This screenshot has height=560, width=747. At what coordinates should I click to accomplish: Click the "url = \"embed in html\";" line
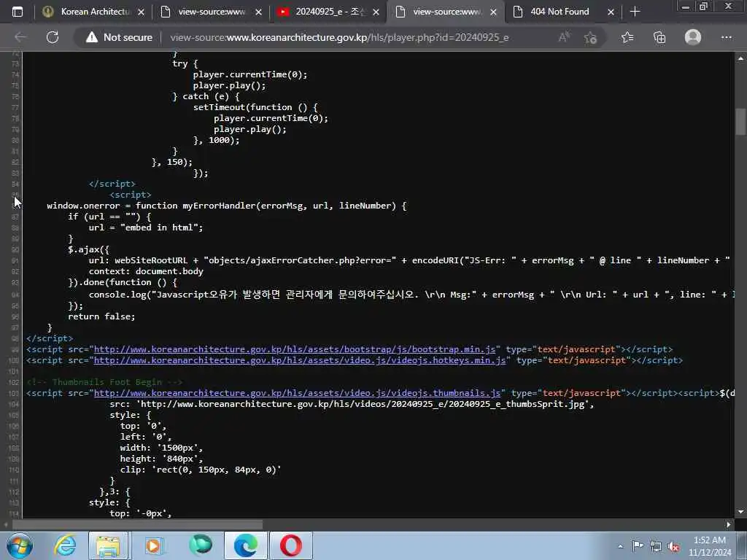146,227
